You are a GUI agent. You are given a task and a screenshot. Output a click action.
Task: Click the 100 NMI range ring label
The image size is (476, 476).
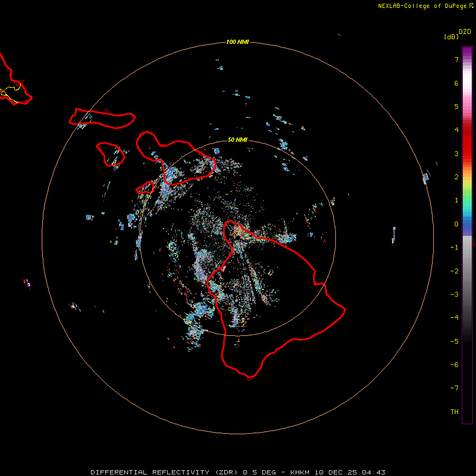237,42
